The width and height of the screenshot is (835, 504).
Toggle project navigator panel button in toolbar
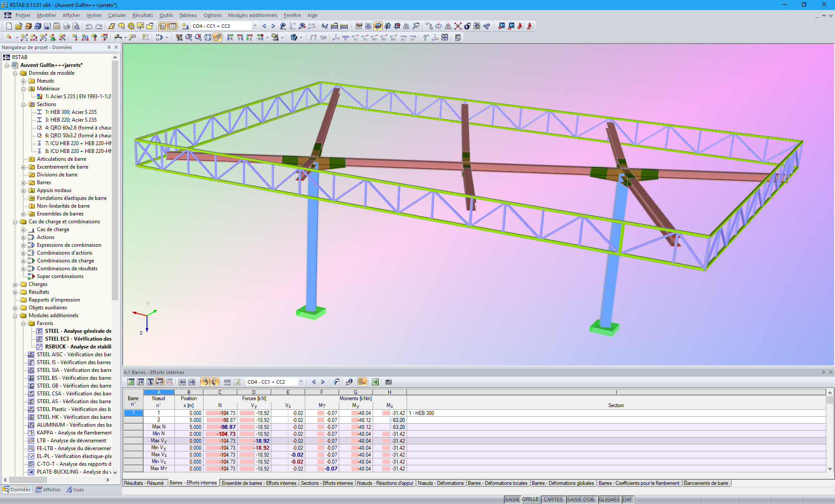(163, 26)
